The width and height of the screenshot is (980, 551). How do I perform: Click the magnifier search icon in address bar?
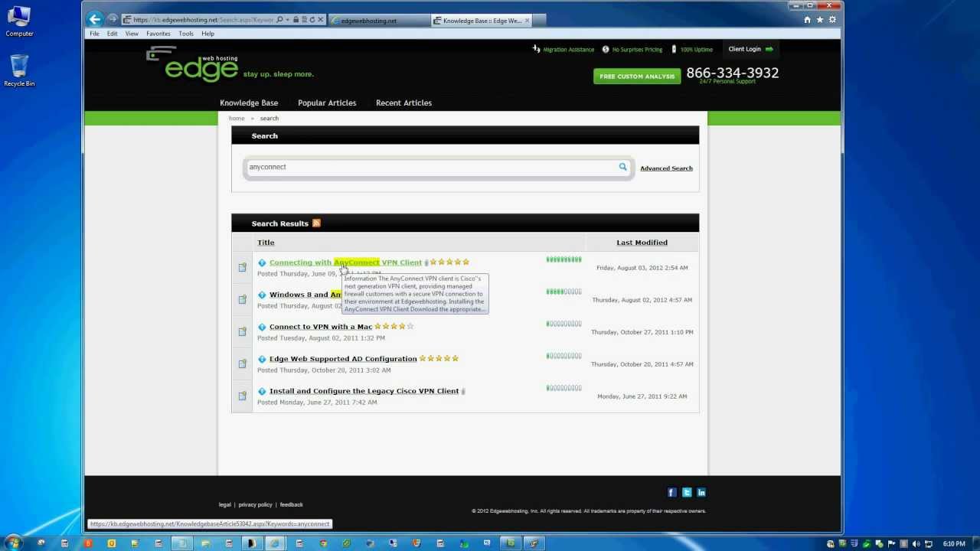pos(279,19)
